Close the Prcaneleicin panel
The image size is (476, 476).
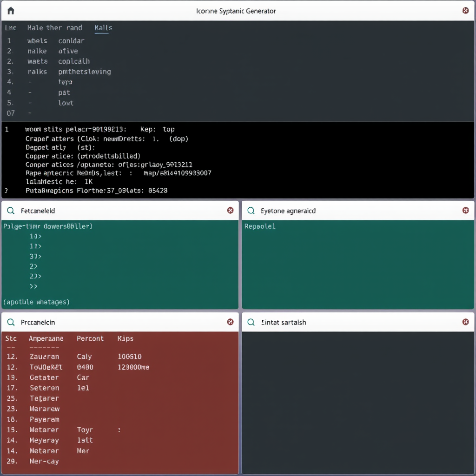(230, 322)
